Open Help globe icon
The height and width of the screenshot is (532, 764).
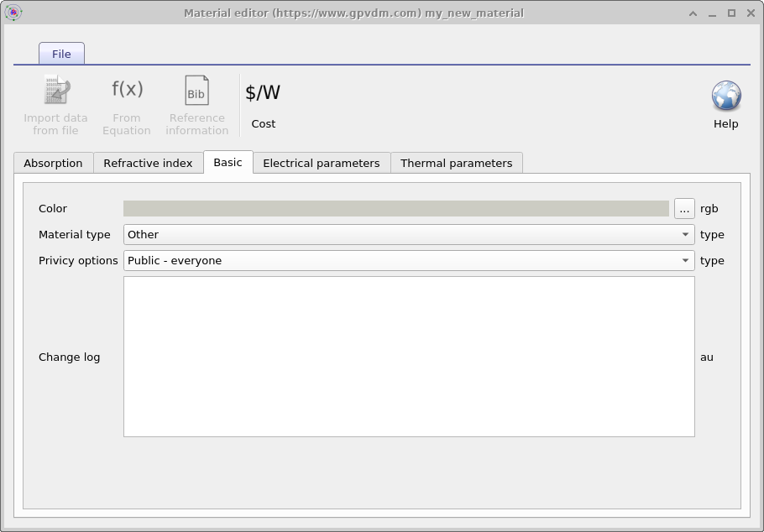click(726, 96)
